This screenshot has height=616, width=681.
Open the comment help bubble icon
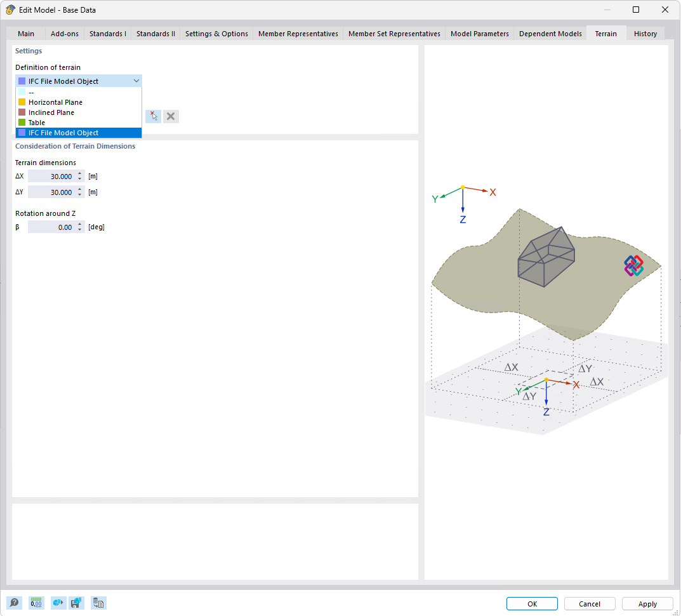pyautogui.click(x=14, y=603)
